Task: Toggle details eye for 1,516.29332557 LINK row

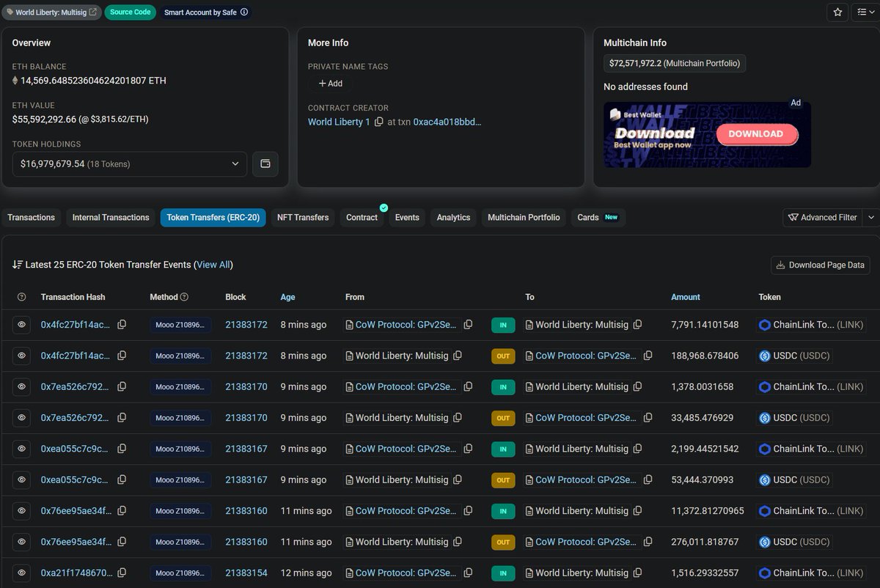Action: (x=22, y=573)
